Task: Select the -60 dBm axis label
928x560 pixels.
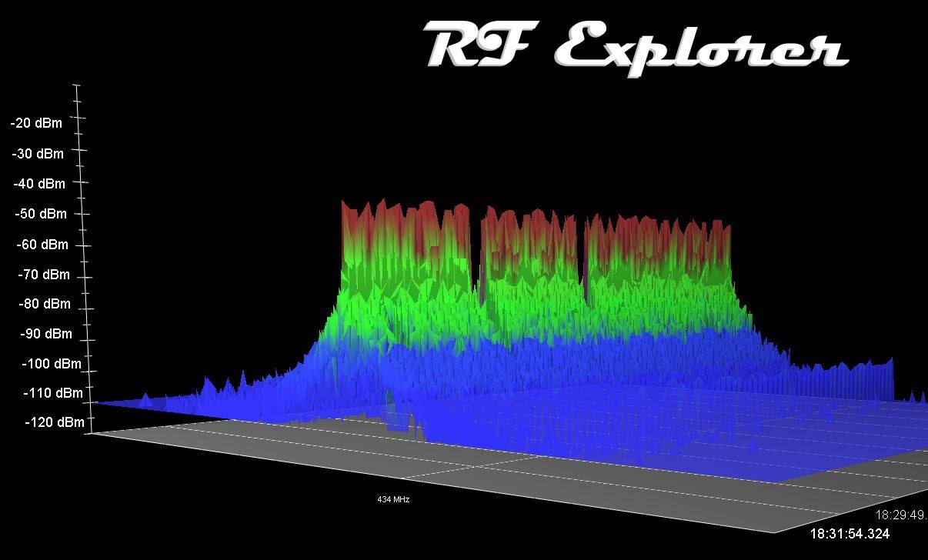Action: (42, 245)
